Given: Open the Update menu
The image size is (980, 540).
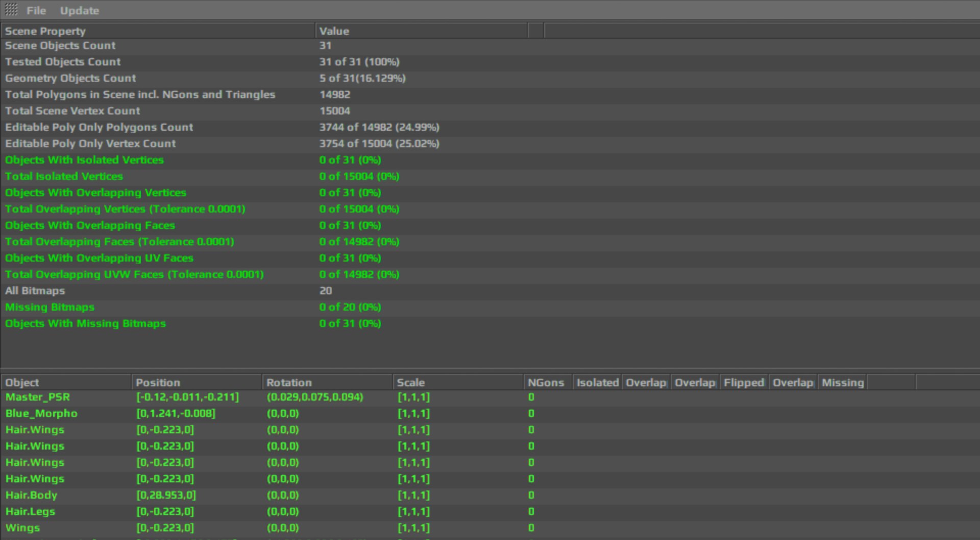Looking at the screenshot, I should 80,11.
